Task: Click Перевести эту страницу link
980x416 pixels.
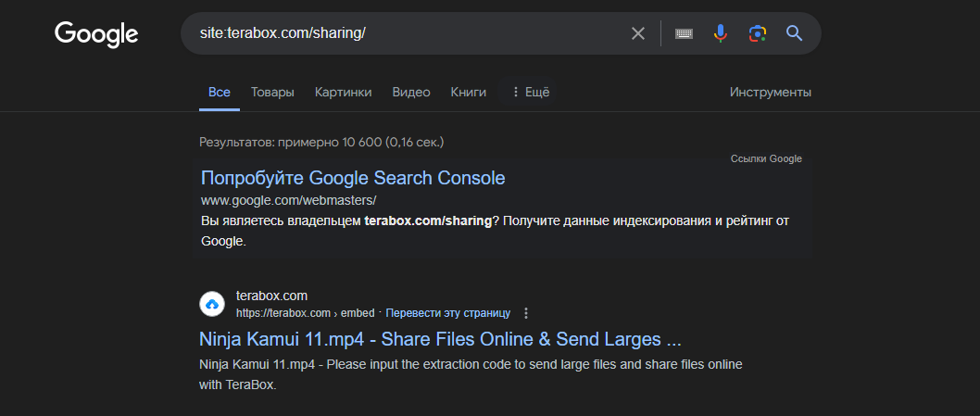Action: point(447,313)
